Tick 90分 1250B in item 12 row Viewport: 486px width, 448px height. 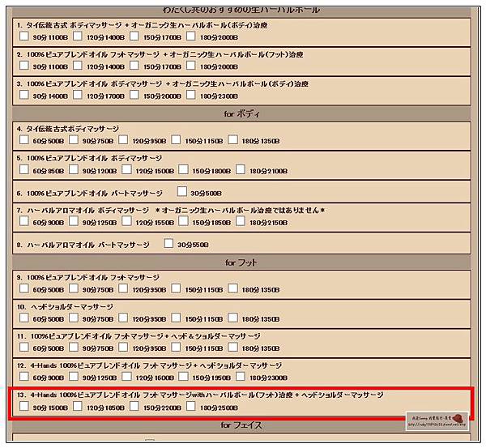click(x=74, y=377)
